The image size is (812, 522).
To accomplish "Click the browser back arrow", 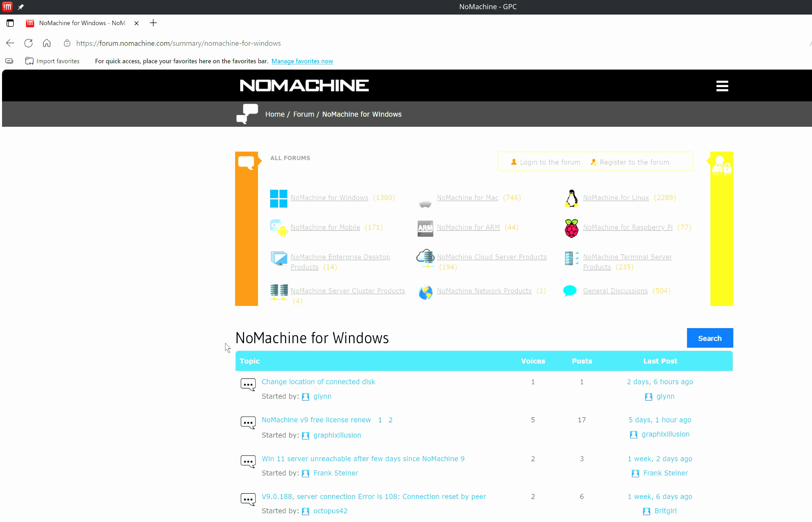I will point(10,43).
